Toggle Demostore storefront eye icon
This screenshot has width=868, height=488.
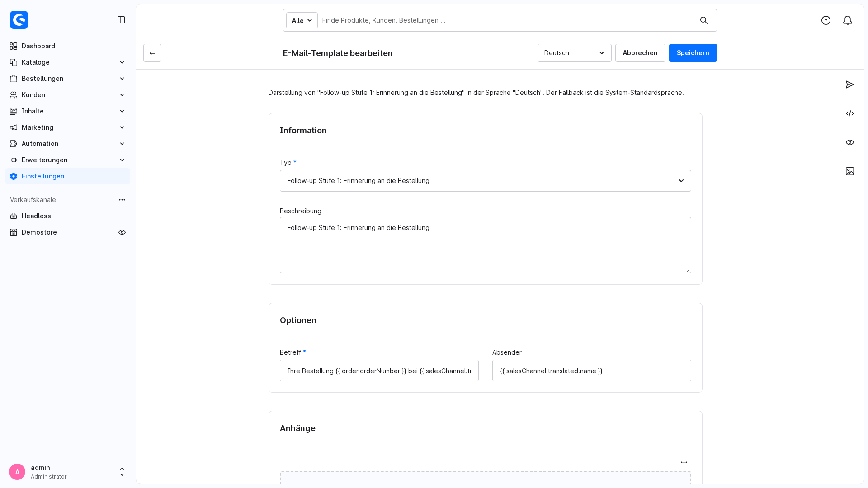[x=122, y=232]
